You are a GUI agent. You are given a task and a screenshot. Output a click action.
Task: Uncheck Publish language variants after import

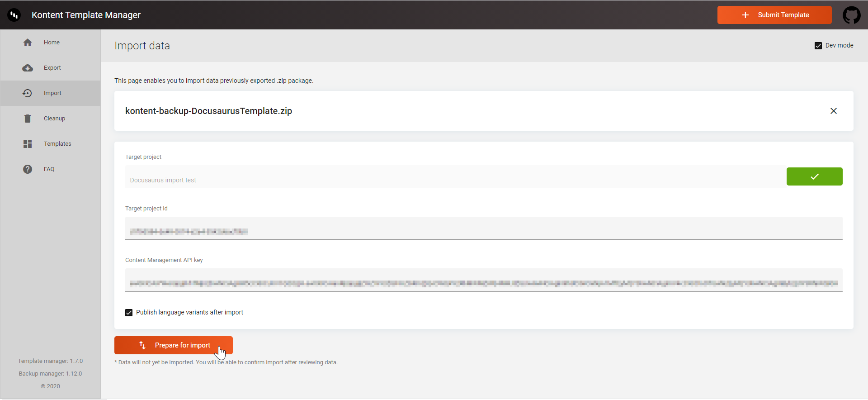click(129, 313)
